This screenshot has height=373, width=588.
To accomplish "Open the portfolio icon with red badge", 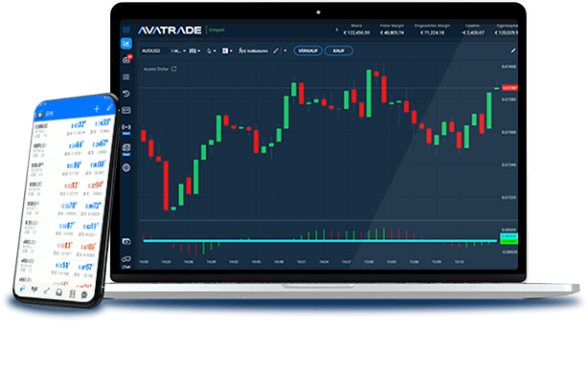I will point(126,60).
